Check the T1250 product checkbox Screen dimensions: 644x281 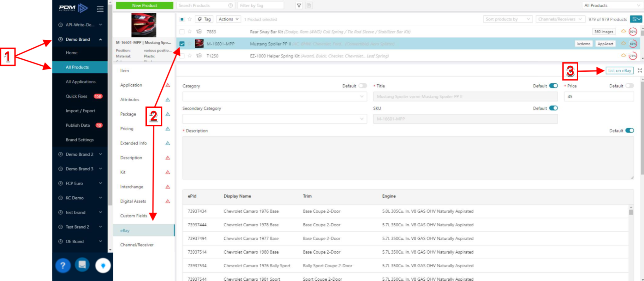tap(182, 56)
